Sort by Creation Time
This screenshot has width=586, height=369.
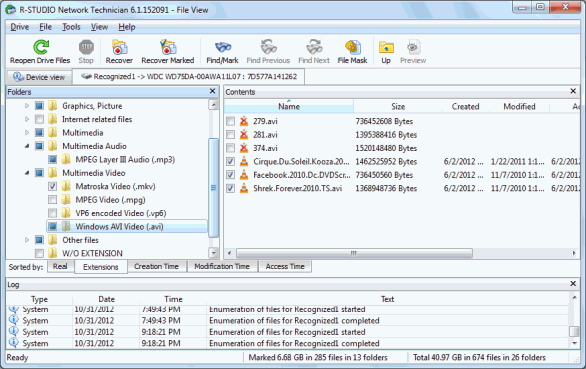point(157,267)
